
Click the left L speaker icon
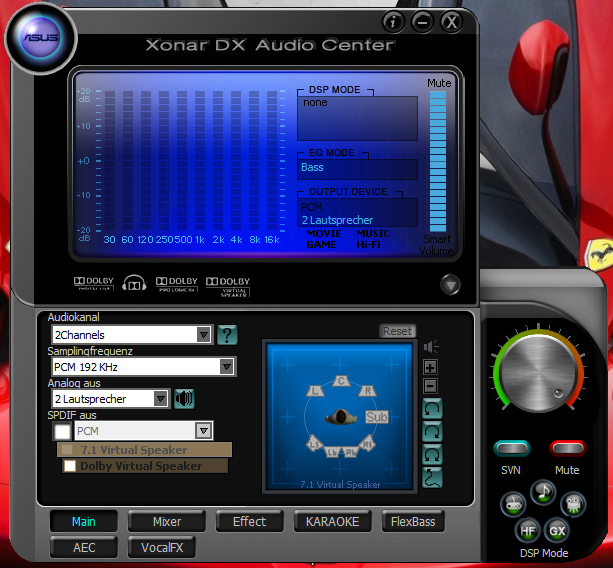pos(315,391)
